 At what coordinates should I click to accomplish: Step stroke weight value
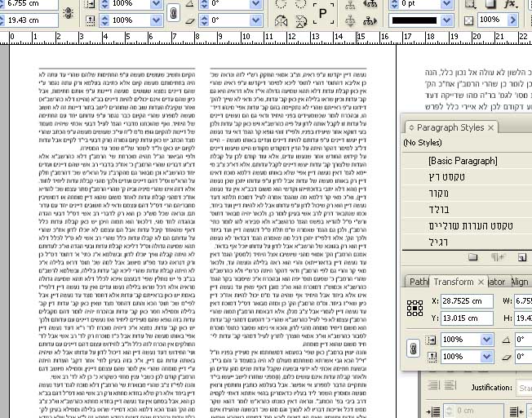click(x=395, y=3)
